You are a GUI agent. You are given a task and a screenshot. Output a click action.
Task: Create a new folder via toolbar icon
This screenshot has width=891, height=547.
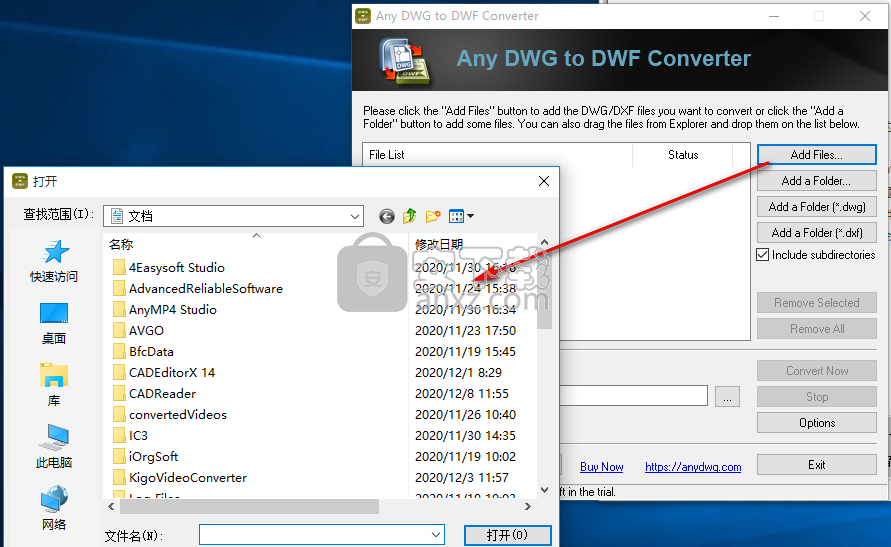433,216
